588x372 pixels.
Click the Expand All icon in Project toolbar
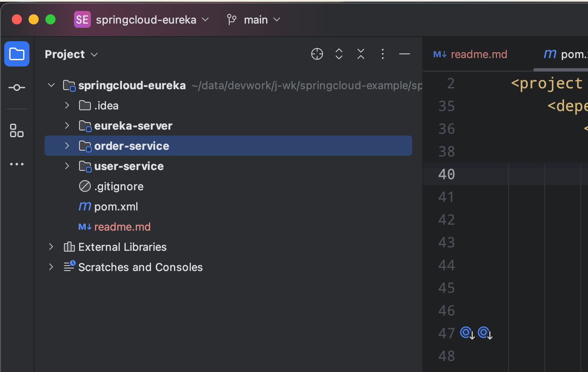pyautogui.click(x=339, y=54)
